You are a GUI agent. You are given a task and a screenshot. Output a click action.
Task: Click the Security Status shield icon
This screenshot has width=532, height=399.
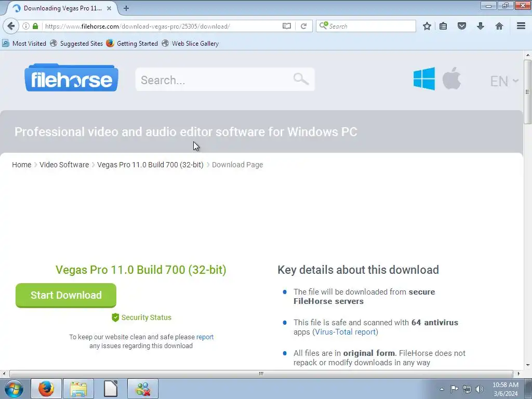115,317
